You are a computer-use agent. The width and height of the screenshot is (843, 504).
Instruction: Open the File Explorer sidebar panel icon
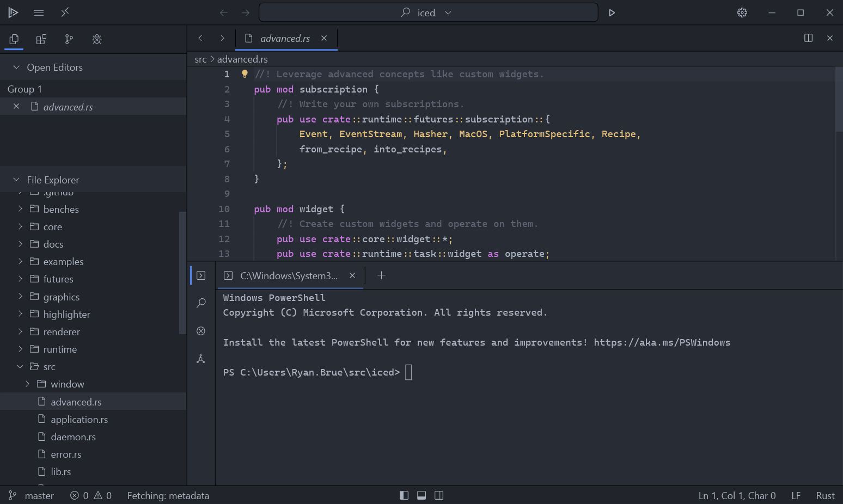[14, 39]
